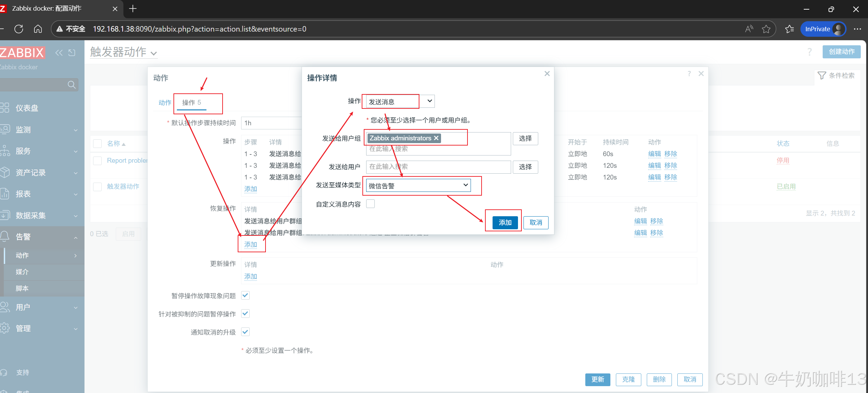Open the 操作 发送消息 dropdown

(400, 102)
